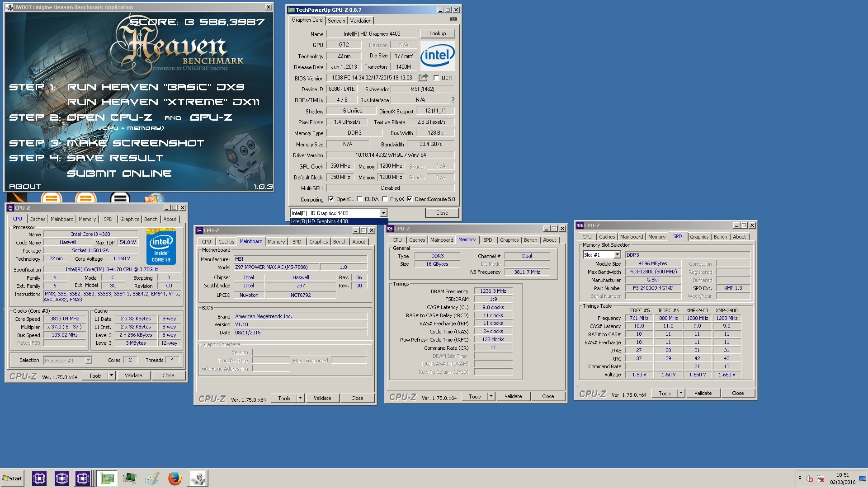Click title bar icon of CPU-Z Mainboard window
The height and width of the screenshot is (488, 868).
coord(199,230)
